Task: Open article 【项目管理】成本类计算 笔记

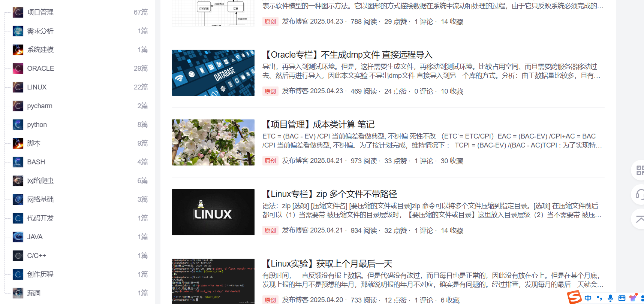Action: tap(319, 124)
